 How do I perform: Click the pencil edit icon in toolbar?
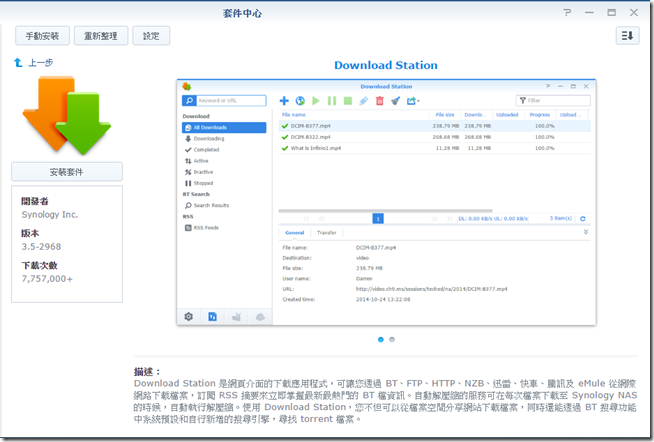364,100
